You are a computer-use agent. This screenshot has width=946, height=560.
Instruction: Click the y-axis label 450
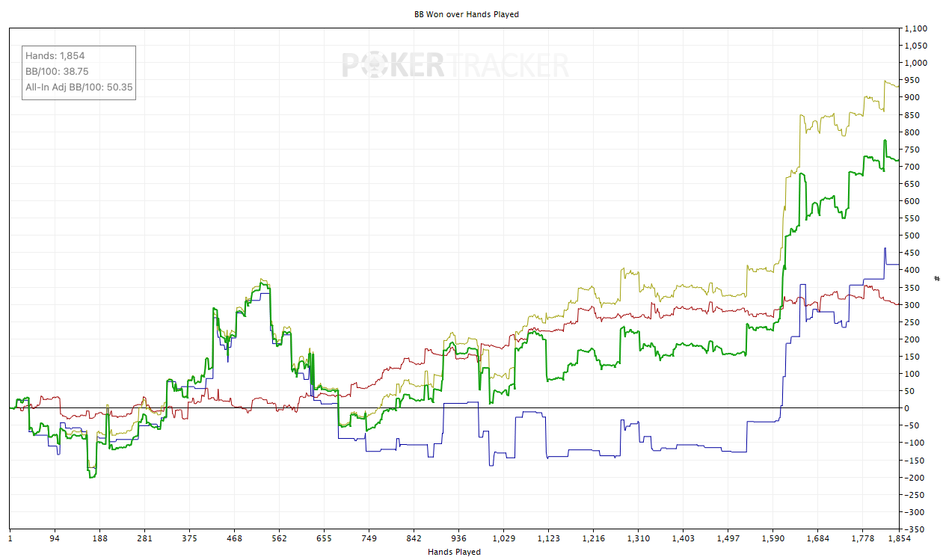point(912,253)
